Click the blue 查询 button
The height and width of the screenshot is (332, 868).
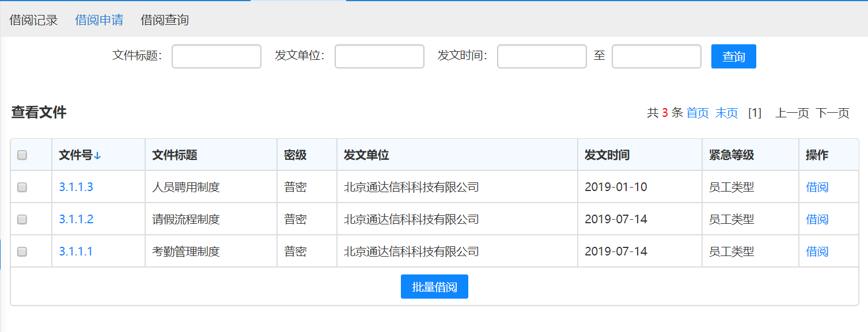coord(734,56)
